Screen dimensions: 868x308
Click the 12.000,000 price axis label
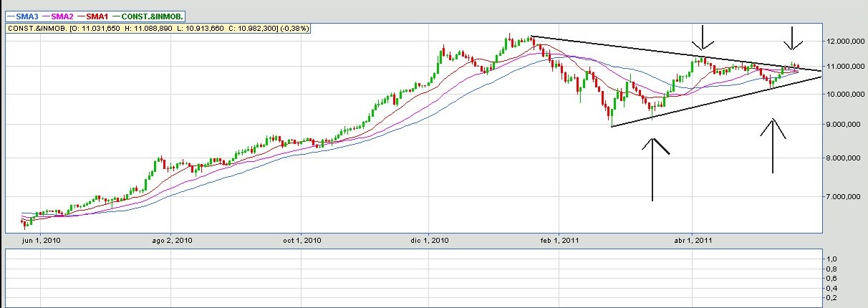point(842,42)
